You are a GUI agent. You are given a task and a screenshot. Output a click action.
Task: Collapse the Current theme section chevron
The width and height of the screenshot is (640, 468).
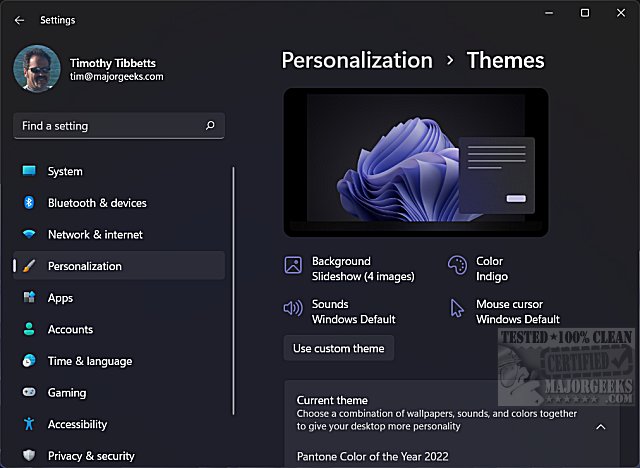600,427
